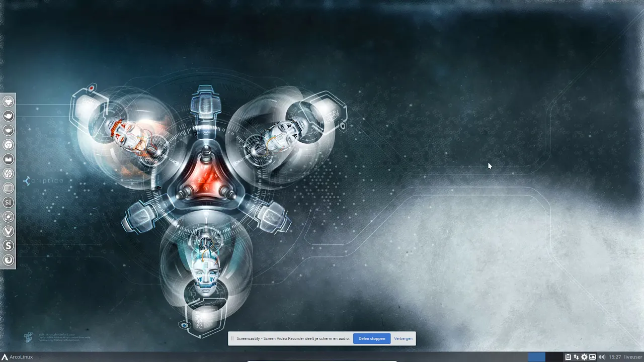Image resolution: width=644 pixels, height=362 pixels.
Task: Click the rectangular window dock icon
Action: tap(8, 188)
